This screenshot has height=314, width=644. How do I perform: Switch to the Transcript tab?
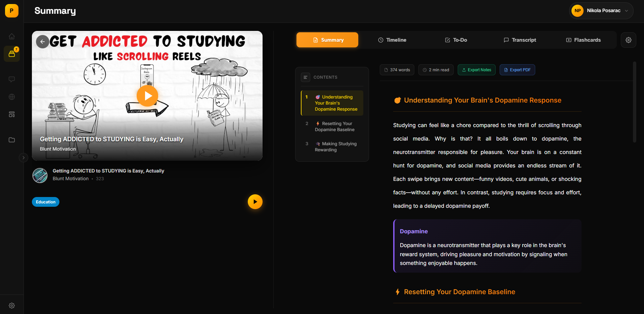point(520,40)
